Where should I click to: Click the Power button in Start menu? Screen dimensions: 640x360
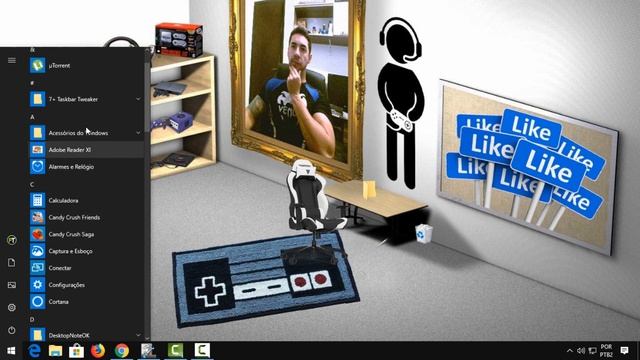pyautogui.click(x=11, y=330)
